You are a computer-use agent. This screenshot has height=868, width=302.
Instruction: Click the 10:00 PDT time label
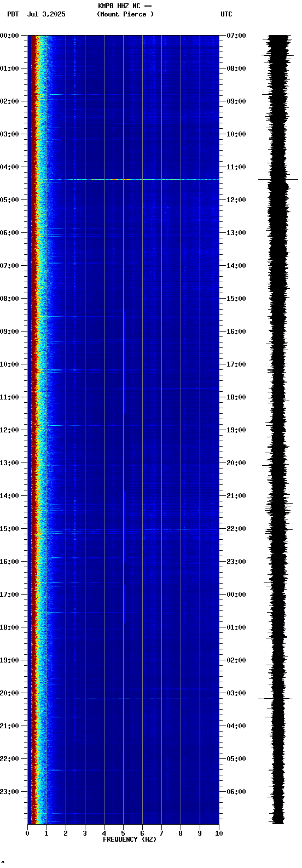[10, 364]
